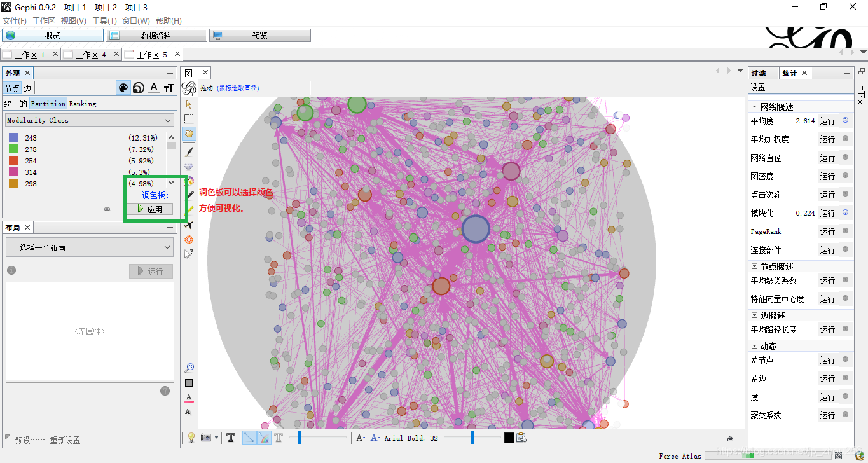
Task: Select the direct selection arrow tool
Action: [189, 104]
